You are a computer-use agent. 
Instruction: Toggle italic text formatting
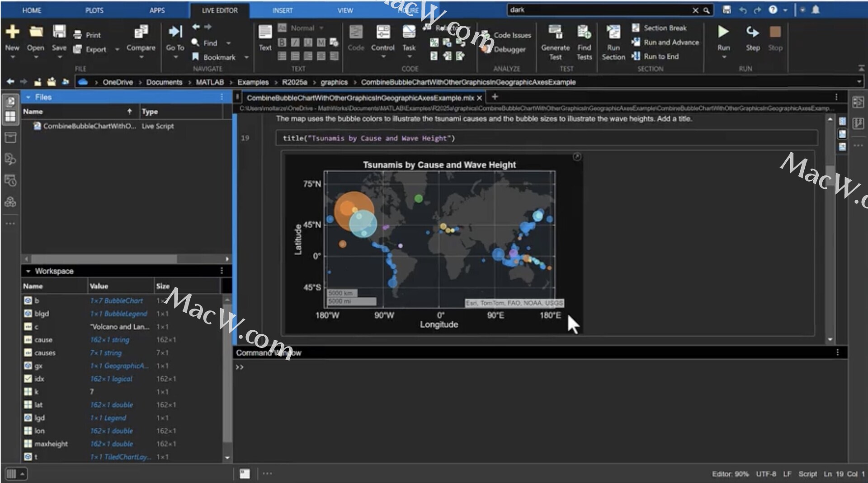(295, 42)
